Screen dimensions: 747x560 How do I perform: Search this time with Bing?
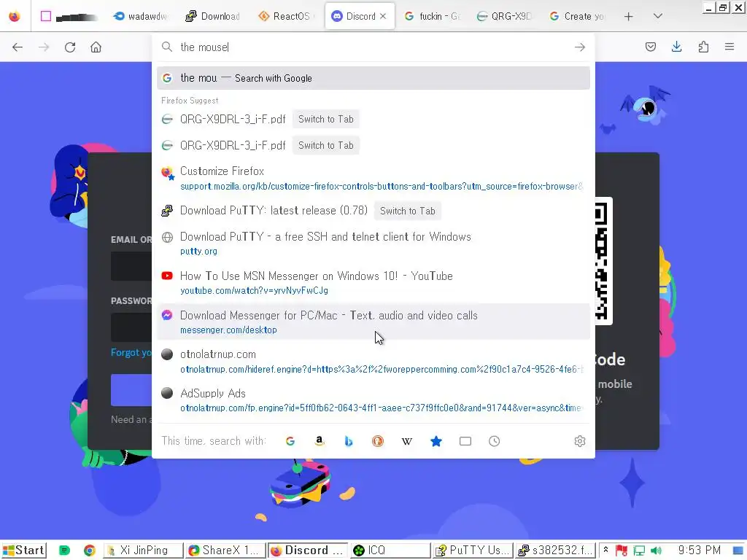[348, 441]
